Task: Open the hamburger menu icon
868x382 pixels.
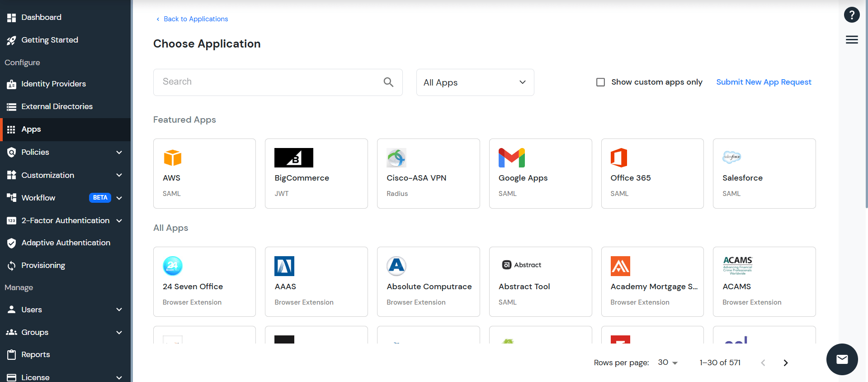Action: tap(852, 40)
